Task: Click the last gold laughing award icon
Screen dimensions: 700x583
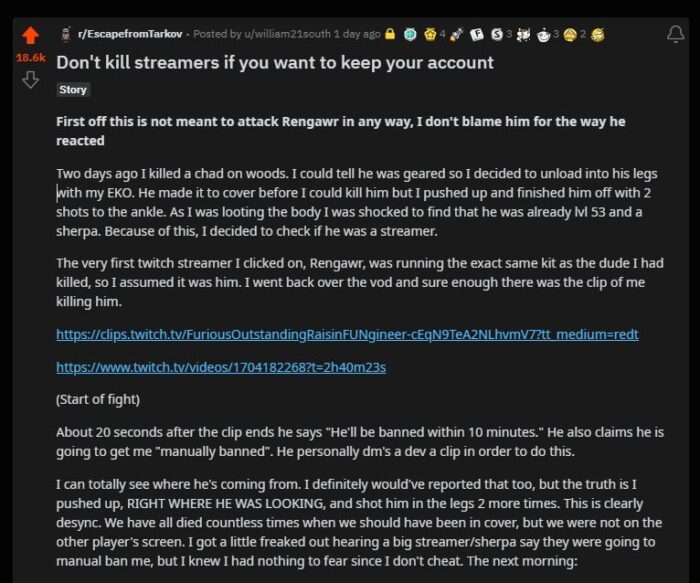Action: pos(598,34)
